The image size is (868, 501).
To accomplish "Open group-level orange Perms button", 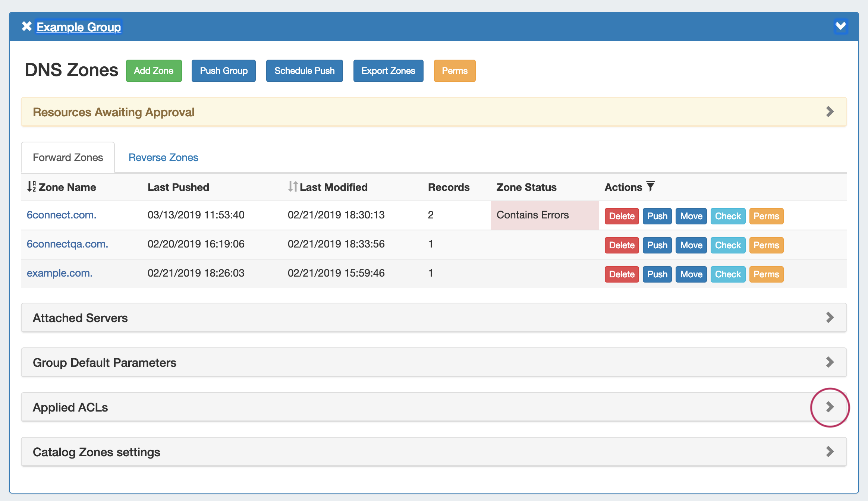I will click(455, 71).
